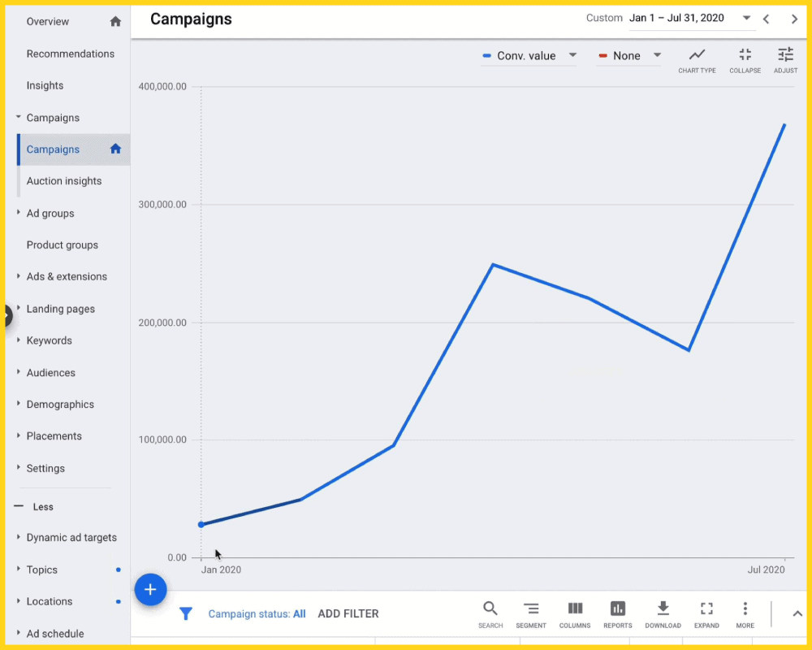Open Locations in sidebar

point(50,601)
